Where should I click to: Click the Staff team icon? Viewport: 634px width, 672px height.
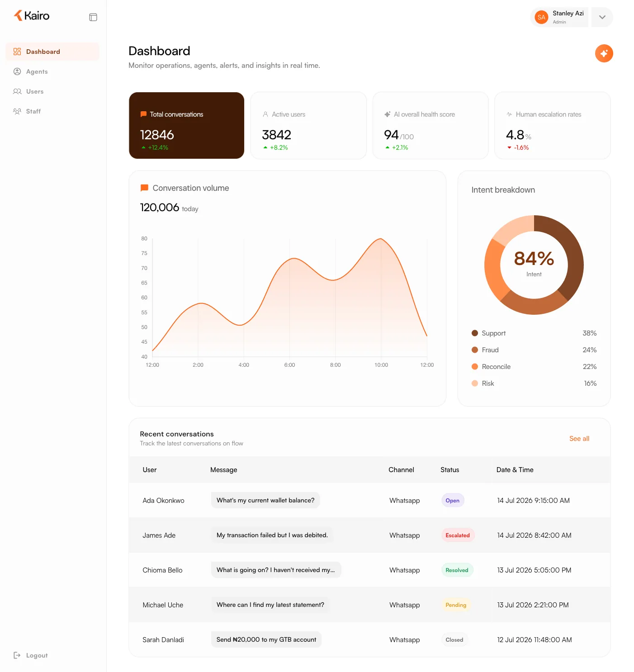[17, 111]
